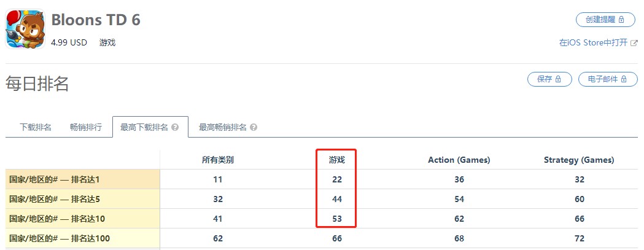The width and height of the screenshot is (644, 250).
Task: Click the lock icon on 创建提醒 button
Action: point(621,20)
